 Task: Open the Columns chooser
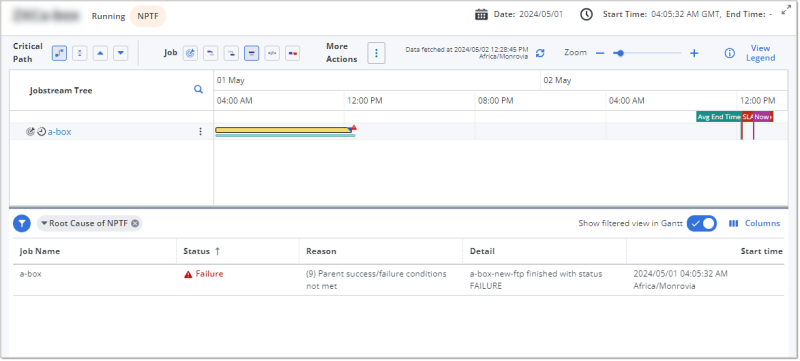755,223
